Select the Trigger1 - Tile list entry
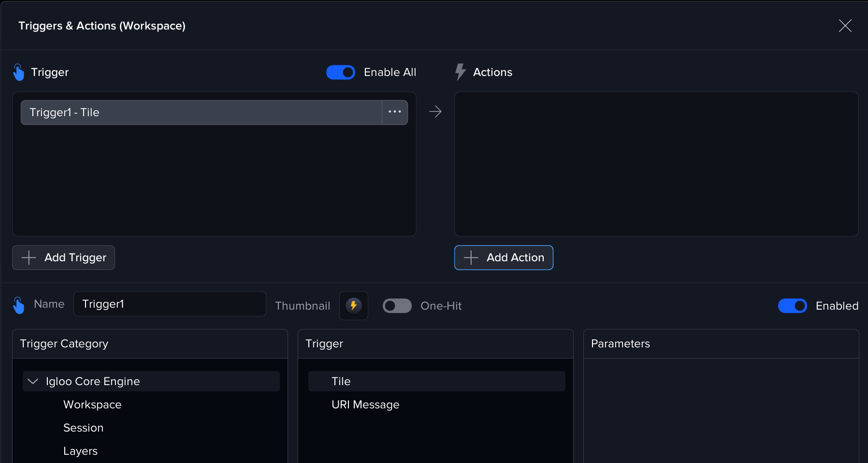Image resolution: width=868 pixels, height=463 pixels. tap(201, 112)
